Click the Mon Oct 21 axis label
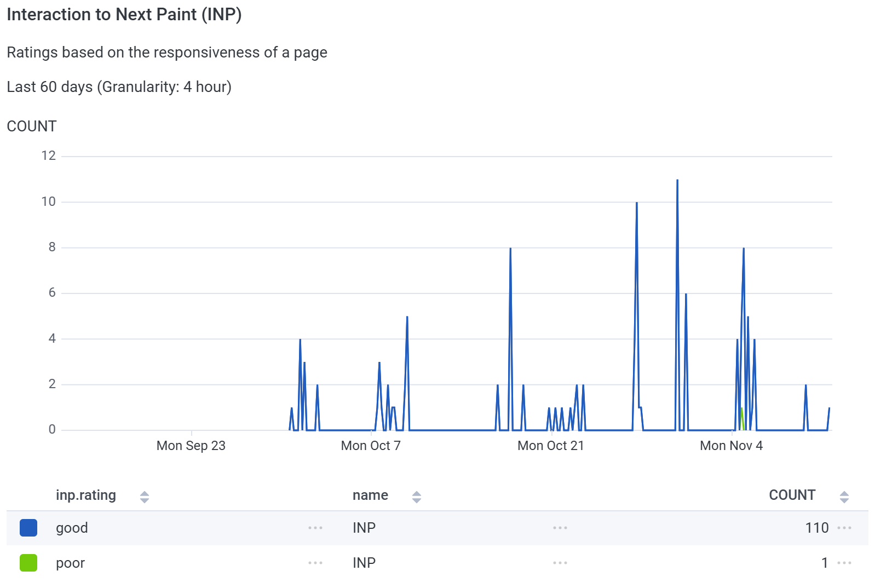875x588 pixels. tap(551, 446)
